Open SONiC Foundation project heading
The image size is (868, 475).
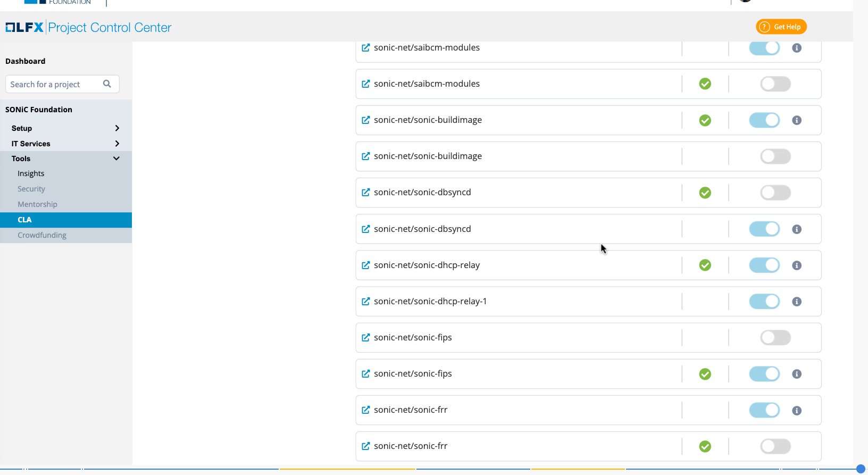[39, 110]
